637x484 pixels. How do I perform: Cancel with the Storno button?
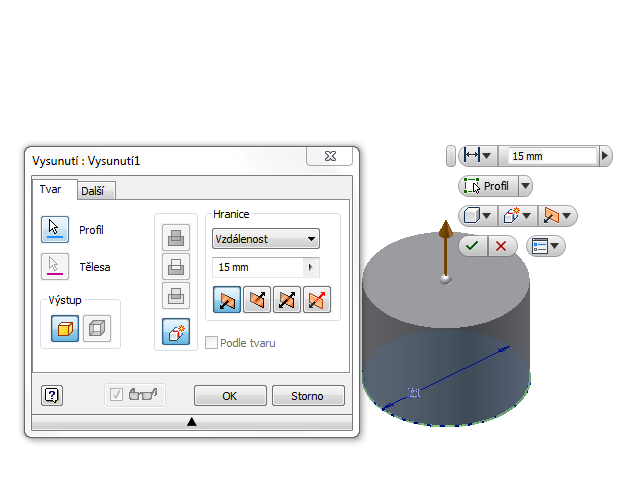pyautogui.click(x=308, y=396)
